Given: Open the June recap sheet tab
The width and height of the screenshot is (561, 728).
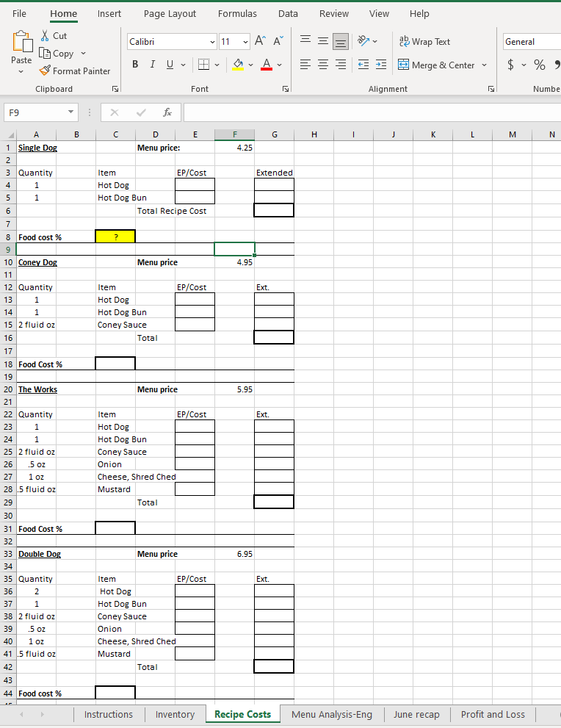Looking at the screenshot, I should click(x=416, y=715).
